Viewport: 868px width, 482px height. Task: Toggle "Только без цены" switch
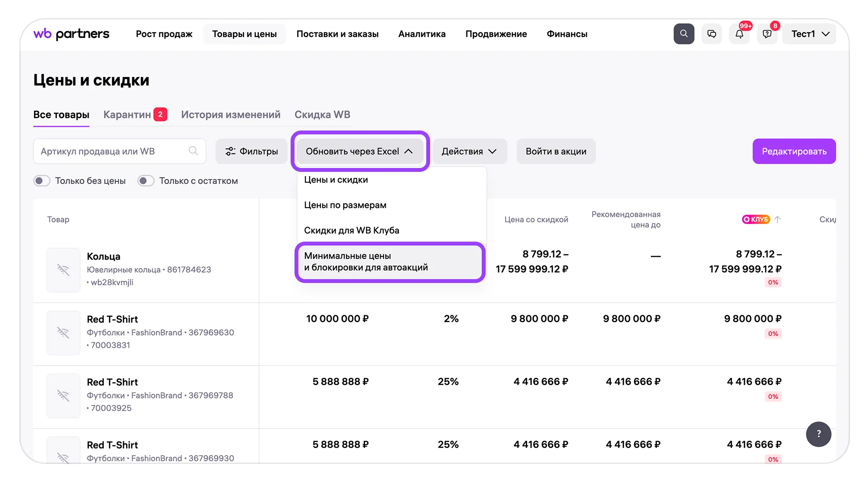42,181
